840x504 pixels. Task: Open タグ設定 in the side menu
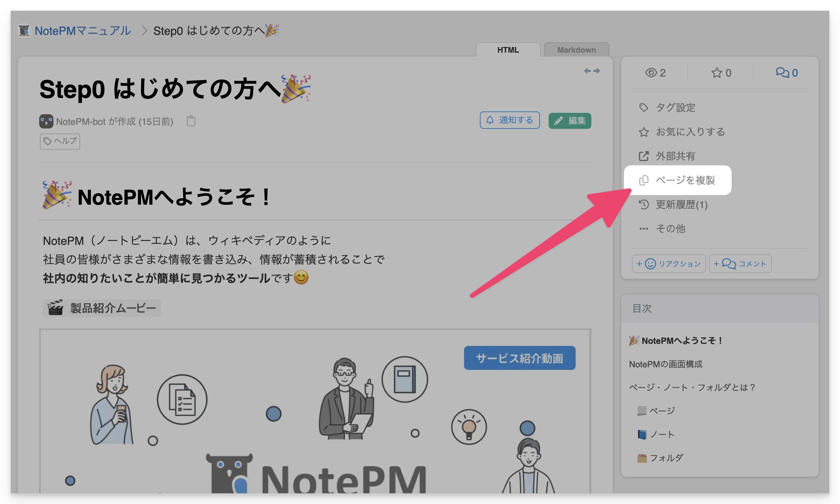coord(667,107)
